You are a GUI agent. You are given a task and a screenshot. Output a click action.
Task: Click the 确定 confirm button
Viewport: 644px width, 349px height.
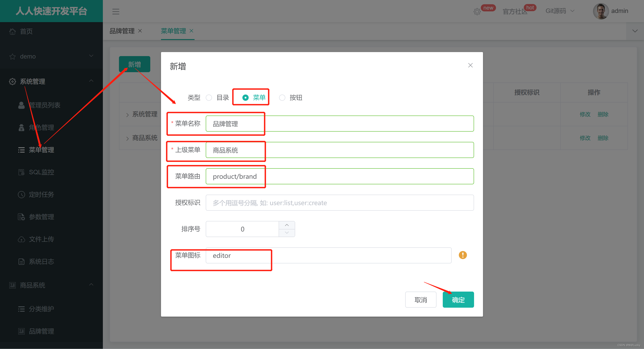pyautogui.click(x=458, y=300)
